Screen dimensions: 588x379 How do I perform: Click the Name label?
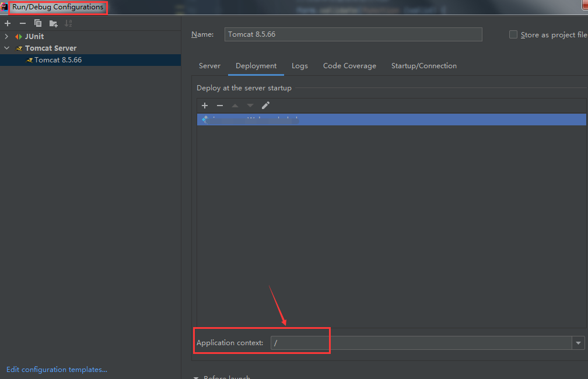coord(202,34)
